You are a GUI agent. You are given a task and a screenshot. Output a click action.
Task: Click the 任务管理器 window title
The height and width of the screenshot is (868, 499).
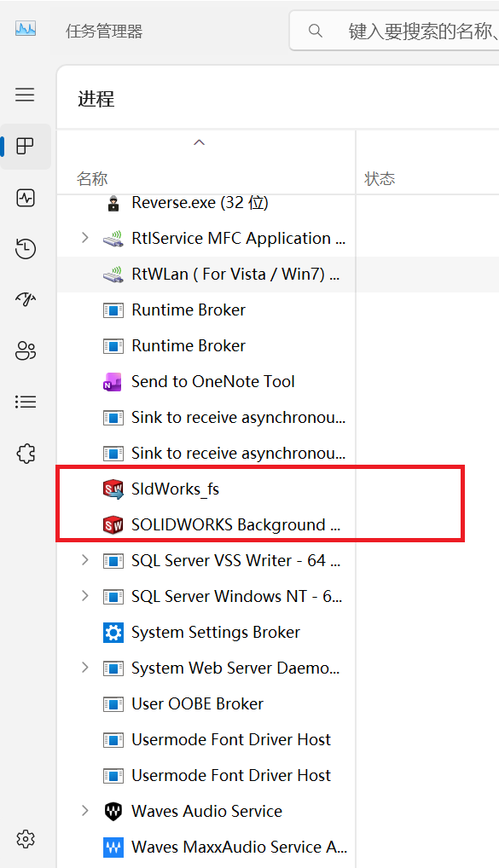[104, 31]
